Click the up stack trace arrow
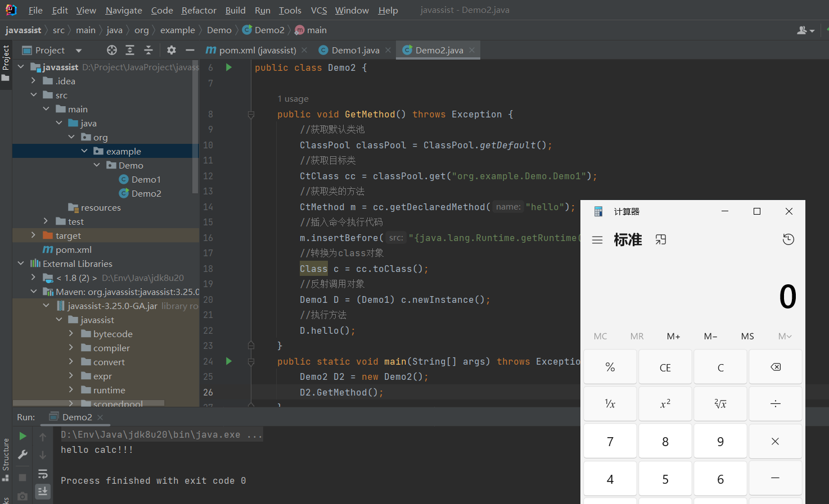Screen dimensions: 829x504 [43, 437]
